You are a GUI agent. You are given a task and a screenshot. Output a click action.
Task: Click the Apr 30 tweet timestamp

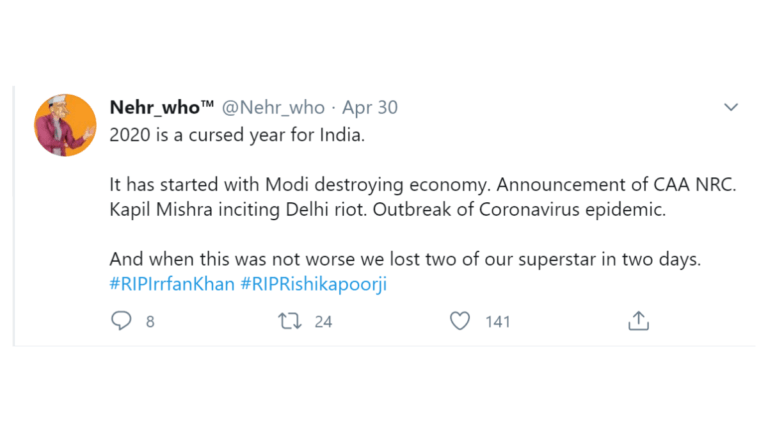370,108
